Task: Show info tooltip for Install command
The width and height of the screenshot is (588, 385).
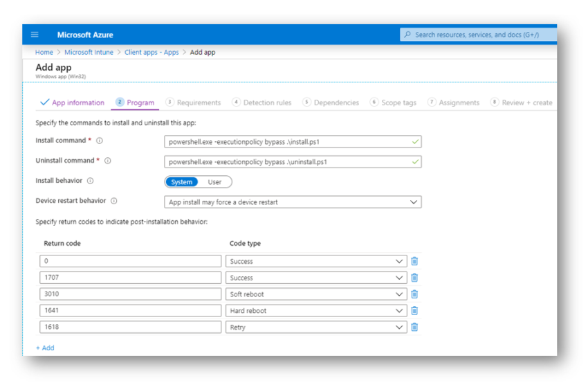Action: (x=100, y=141)
